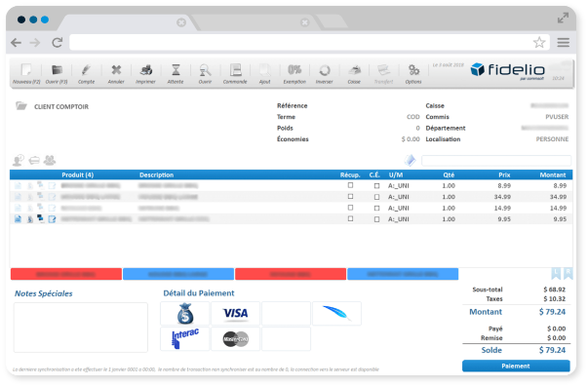Click the Paiement button
Image resolution: width=588 pixels, height=387 pixels.
[x=516, y=366]
